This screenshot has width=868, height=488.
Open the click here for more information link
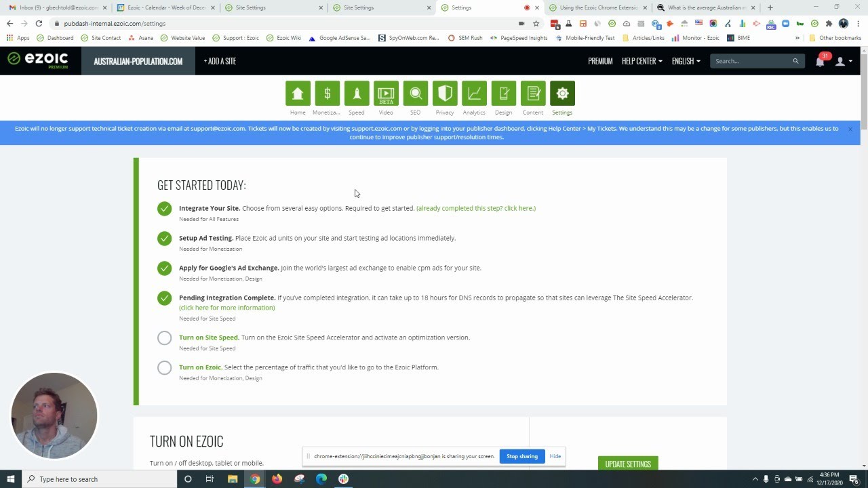(x=227, y=308)
